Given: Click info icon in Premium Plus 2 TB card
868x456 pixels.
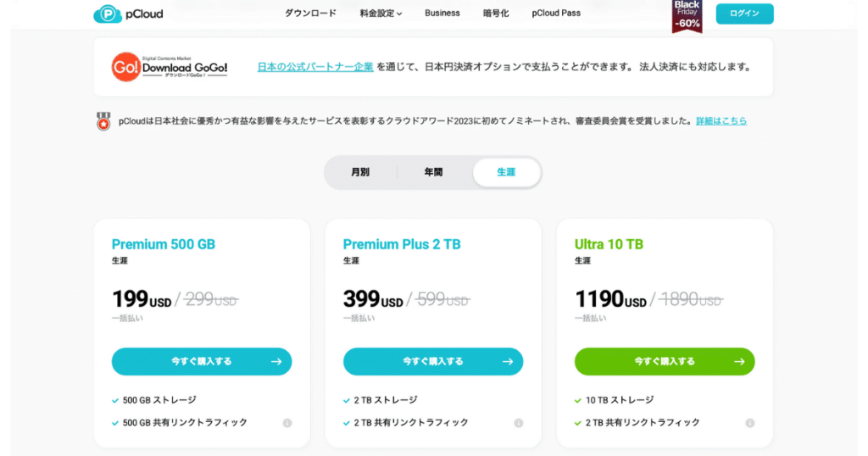Looking at the screenshot, I should (x=519, y=423).
